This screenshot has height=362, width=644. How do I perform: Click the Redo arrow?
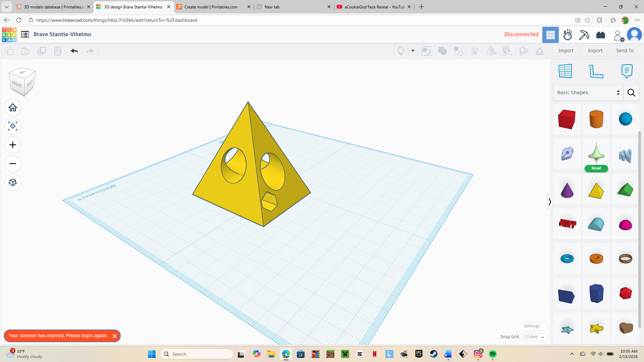pyautogui.click(x=90, y=51)
